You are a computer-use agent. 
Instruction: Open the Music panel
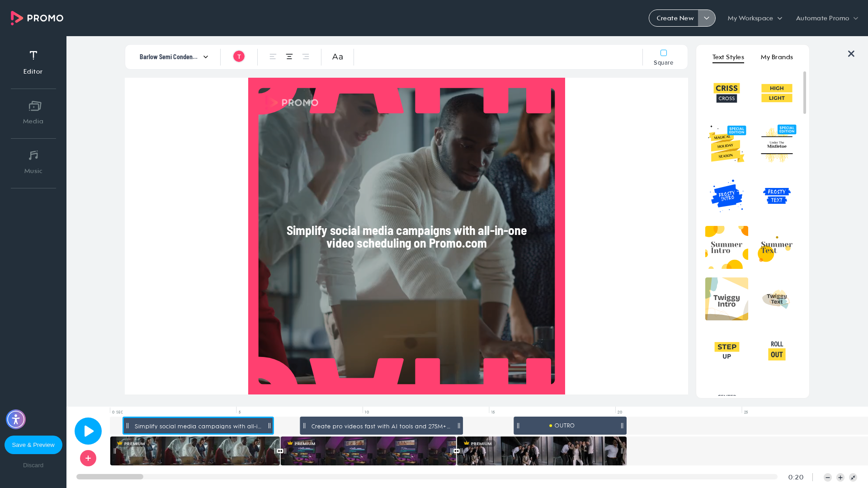(33, 163)
